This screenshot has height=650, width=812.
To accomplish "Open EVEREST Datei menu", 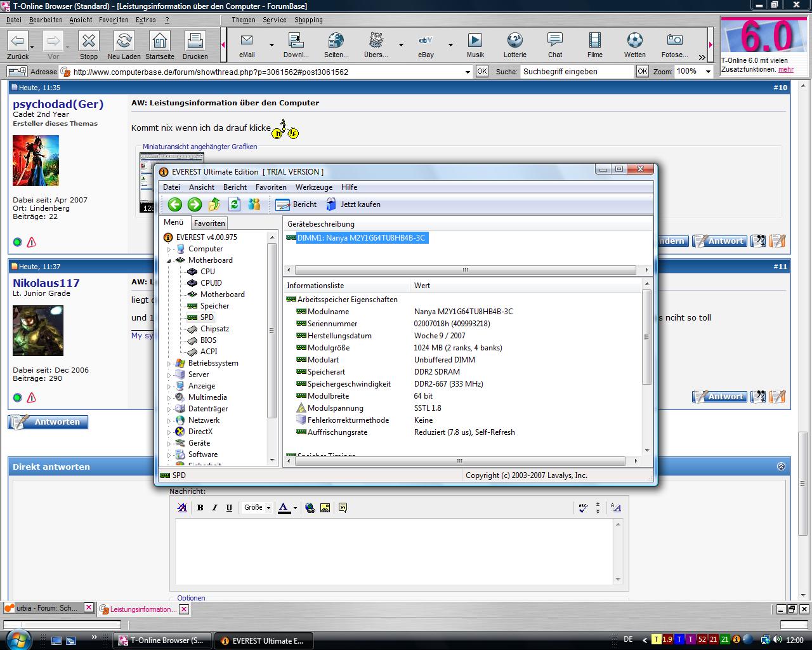I will (171, 187).
